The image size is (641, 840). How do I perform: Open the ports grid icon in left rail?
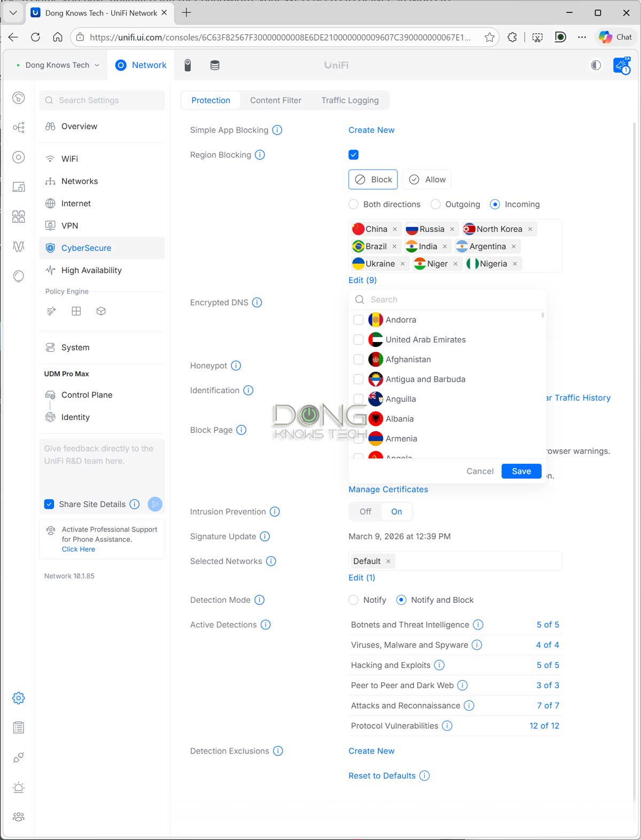tap(19, 216)
